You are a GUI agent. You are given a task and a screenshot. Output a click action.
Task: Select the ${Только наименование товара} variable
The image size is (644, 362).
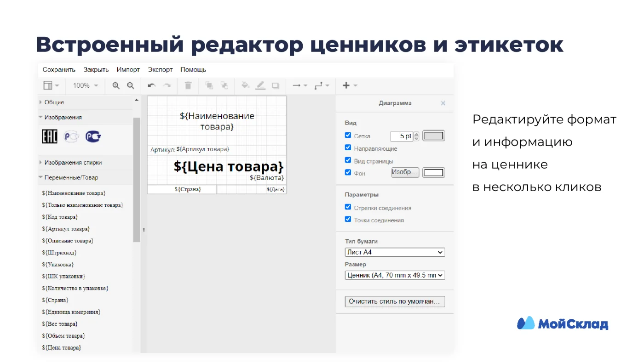click(82, 205)
